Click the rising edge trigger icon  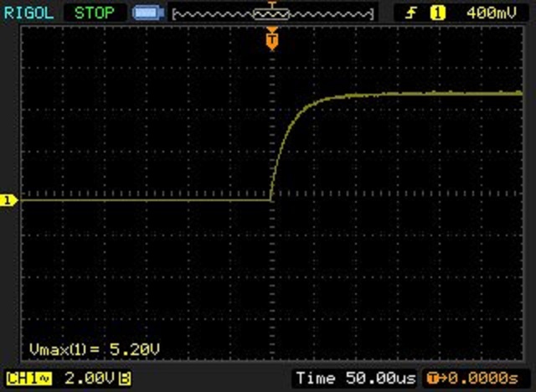pos(410,13)
